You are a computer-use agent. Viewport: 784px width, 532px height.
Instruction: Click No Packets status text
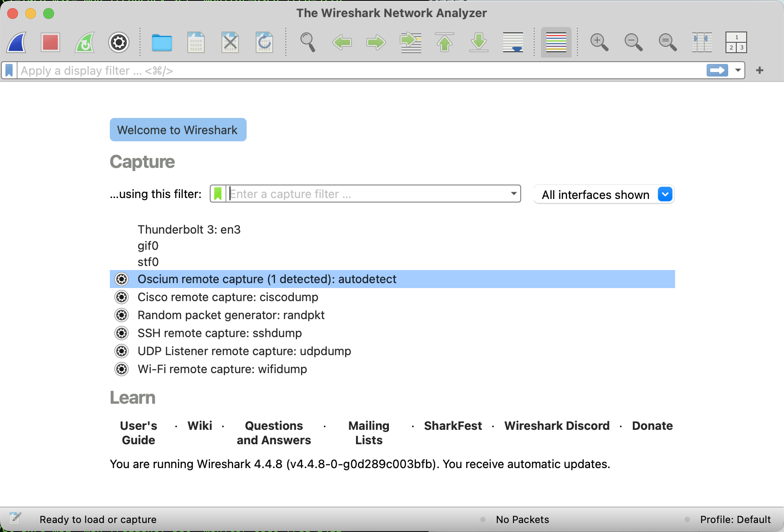[523, 519]
